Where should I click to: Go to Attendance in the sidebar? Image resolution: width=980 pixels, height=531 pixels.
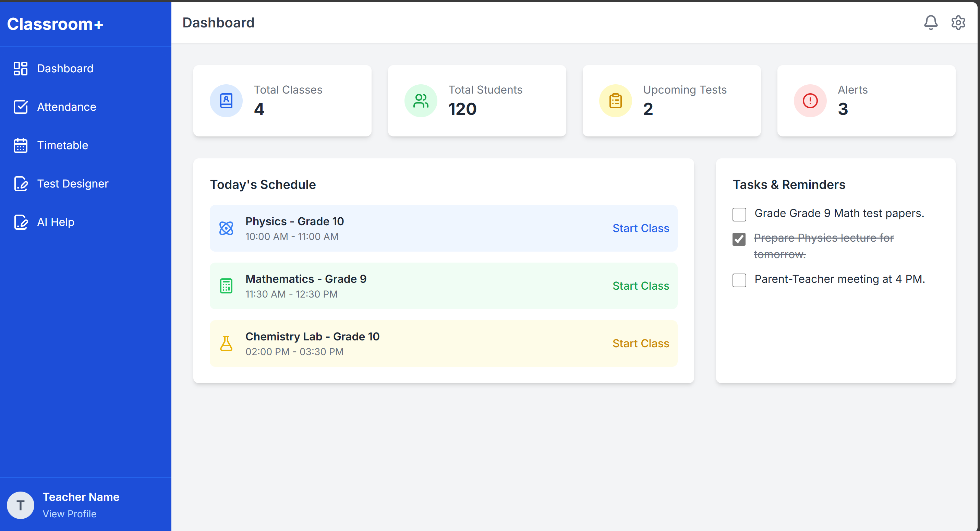(66, 107)
